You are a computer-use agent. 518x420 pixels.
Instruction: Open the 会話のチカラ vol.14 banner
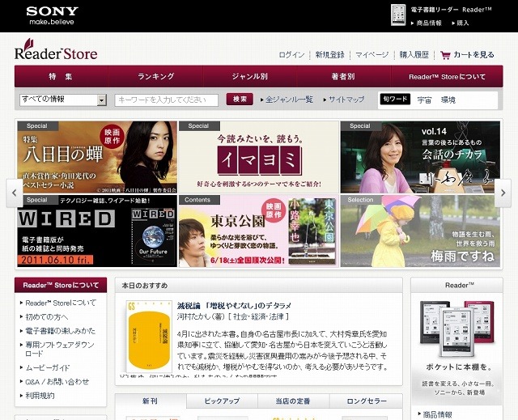pyautogui.click(x=420, y=157)
